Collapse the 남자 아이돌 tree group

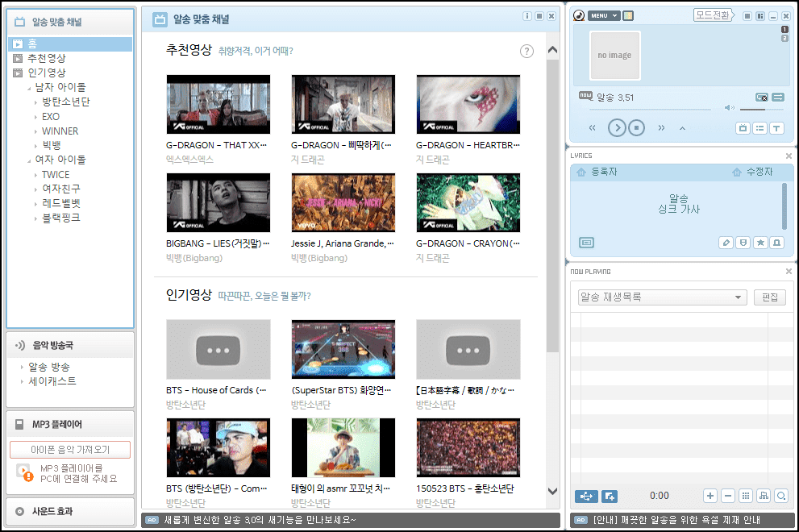point(29,89)
